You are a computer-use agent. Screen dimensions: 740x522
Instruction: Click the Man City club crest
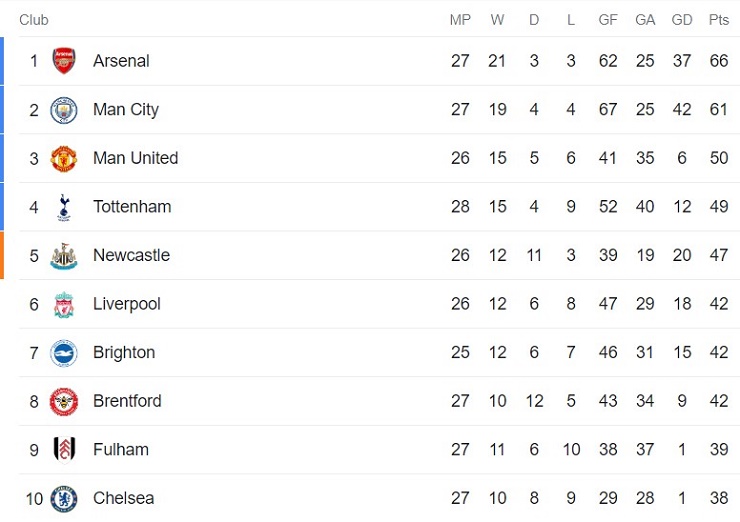(x=64, y=110)
